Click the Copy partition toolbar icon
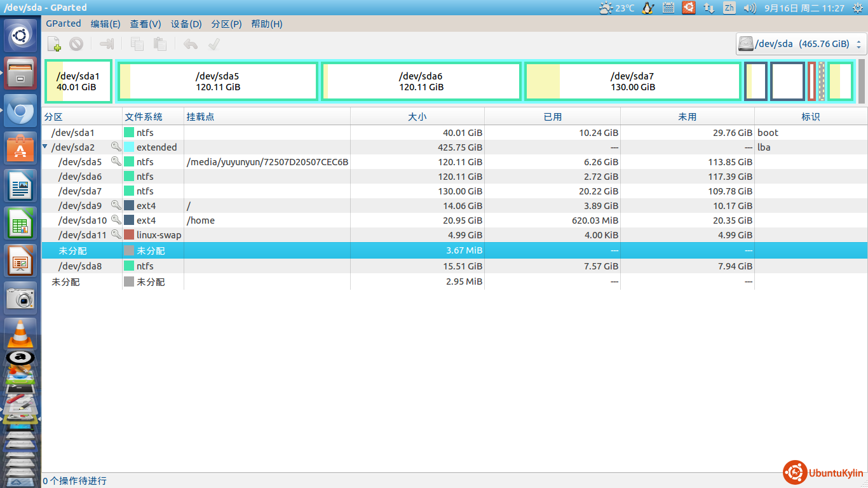The width and height of the screenshot is (868, 488). [x=137, y=44]
